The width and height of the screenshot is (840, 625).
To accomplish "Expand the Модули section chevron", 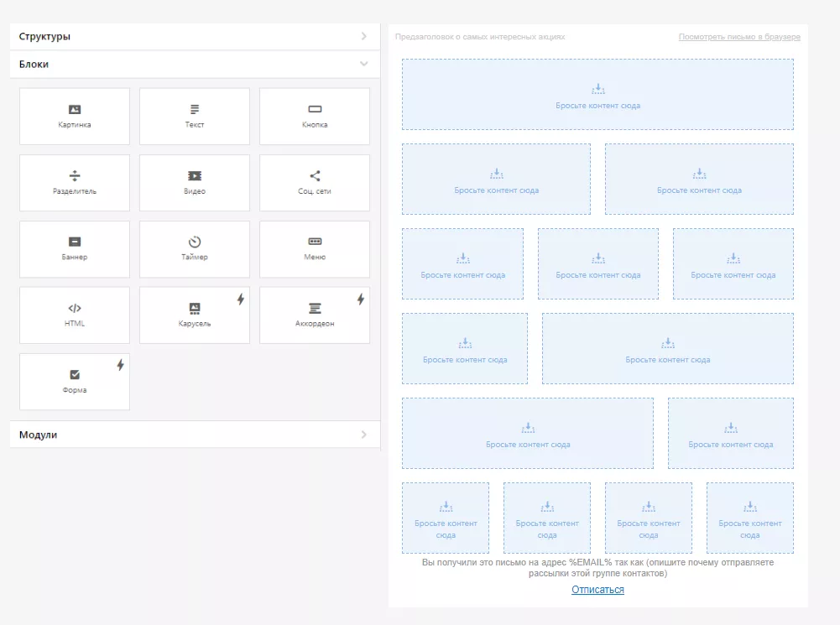I will pos(363,435).
